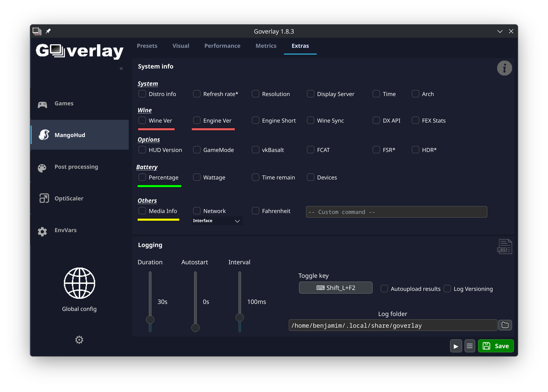Open Post processing palette icon
Image resolution: width=548 pixels, height=392 pixels.
(x=42, y=168)
